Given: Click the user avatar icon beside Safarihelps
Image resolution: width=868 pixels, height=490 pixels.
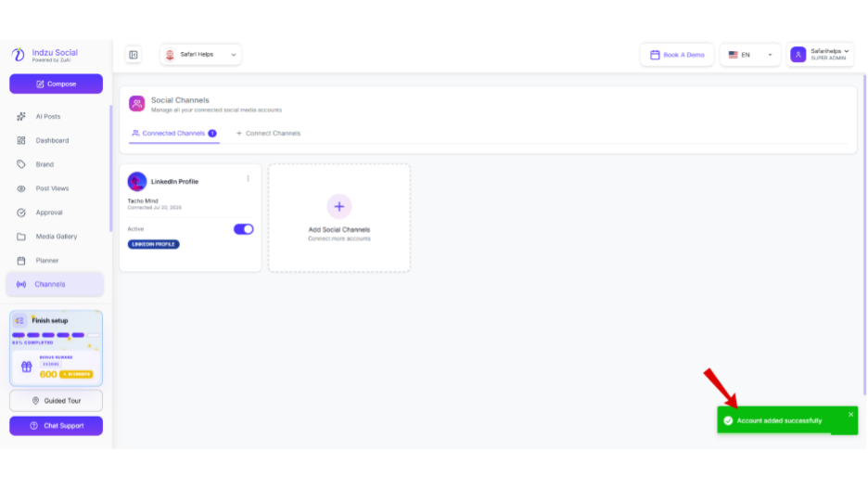Looking at the screenshot, I should (798, 54).
